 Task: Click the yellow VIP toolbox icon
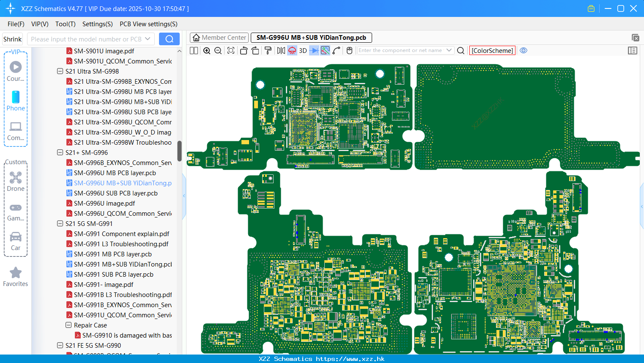[x=591, y=8]
